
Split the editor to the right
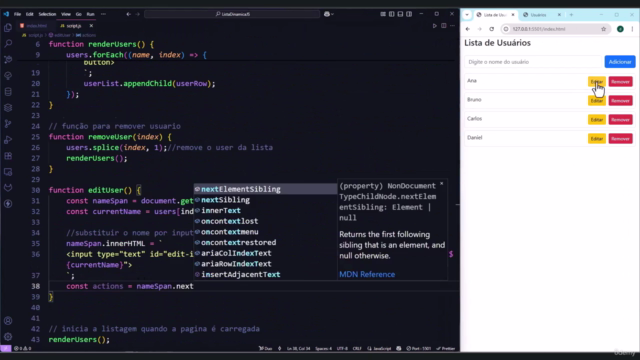pos(444,26)
